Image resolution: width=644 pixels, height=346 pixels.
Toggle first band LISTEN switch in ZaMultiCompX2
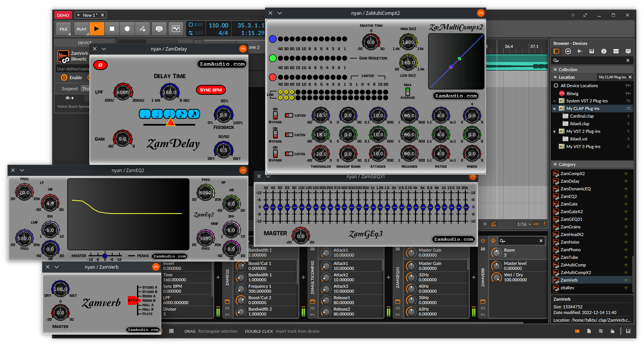coord(289,115)
